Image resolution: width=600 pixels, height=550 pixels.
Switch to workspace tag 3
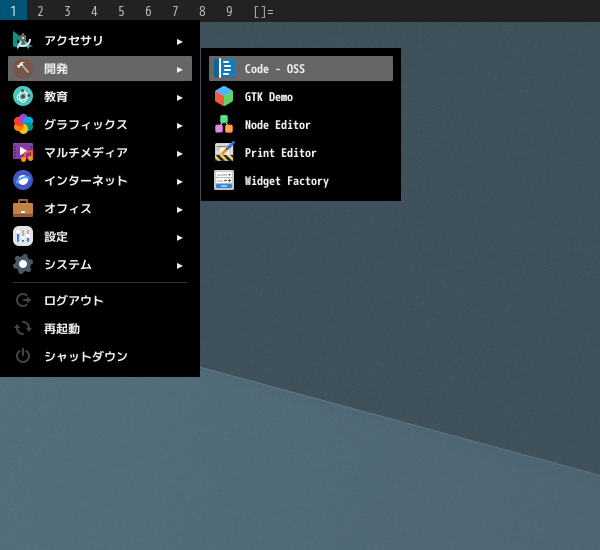[x=67, y=11]
